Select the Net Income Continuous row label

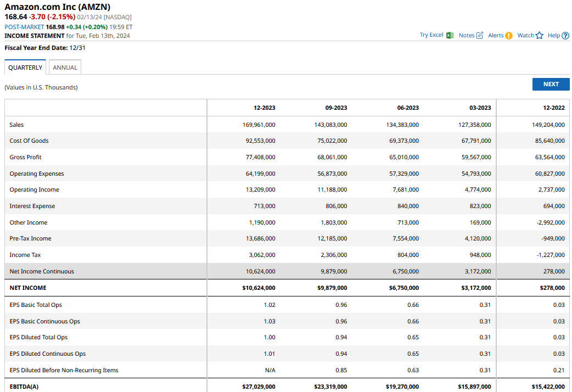pyautogui.click(x=42, y=271)
